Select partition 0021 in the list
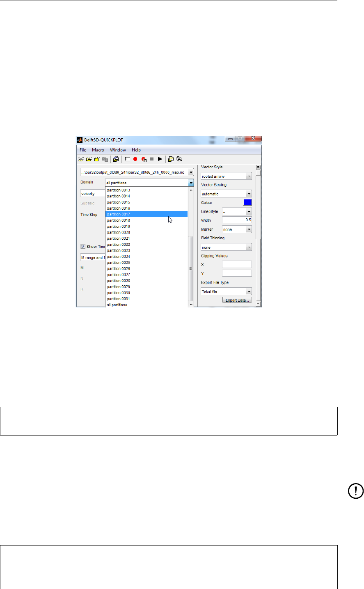Viewport: 364px width, 589px height. click(x=147, y=238)
